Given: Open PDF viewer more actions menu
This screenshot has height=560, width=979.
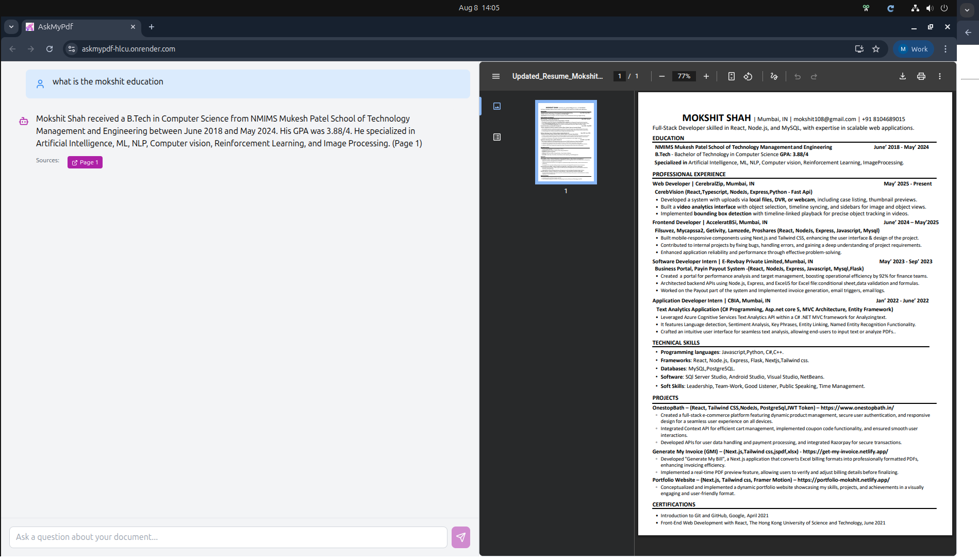Looking at the screenshot, I should [x=940, y=76].
